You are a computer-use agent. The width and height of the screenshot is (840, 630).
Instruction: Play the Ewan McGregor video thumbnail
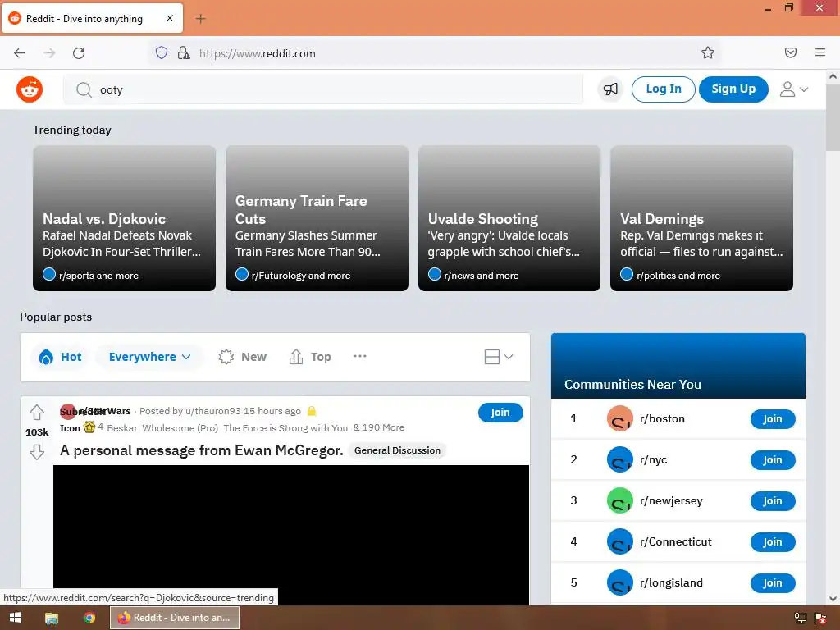tap(291, 535)
